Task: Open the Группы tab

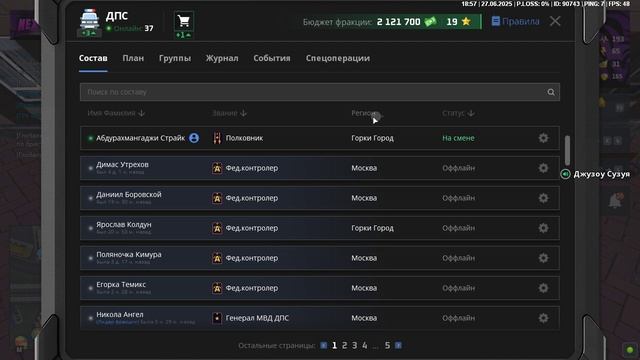Action: coord(175,58)
